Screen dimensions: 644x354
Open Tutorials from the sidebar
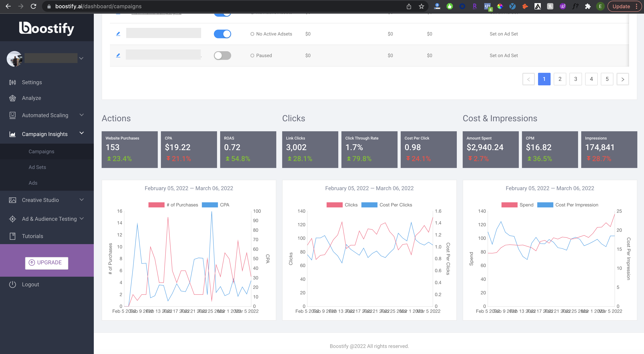point(32,236)
